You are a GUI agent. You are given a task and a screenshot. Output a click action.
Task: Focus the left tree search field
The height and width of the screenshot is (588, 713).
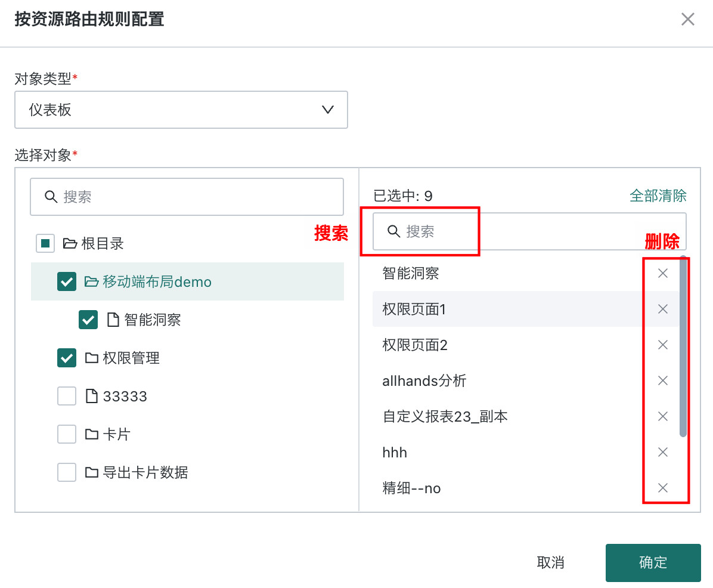pos(187,197)
